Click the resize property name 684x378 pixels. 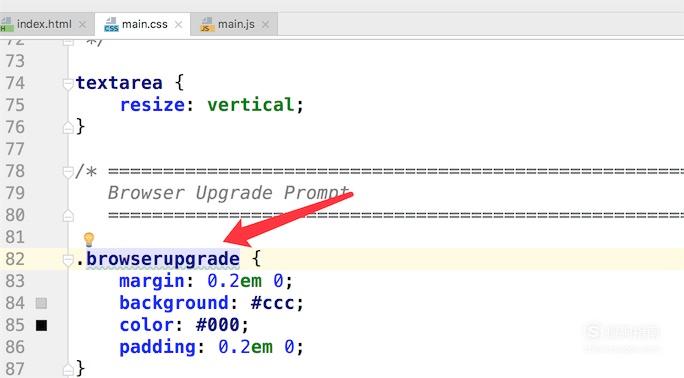pyautogui.click(x=152, y=105)
